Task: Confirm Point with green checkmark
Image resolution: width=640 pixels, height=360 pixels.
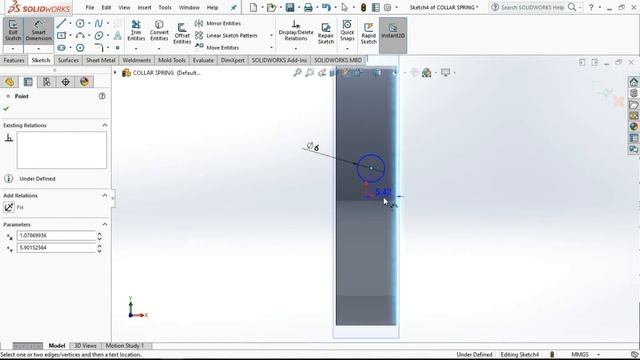Action: click(6, 109)
